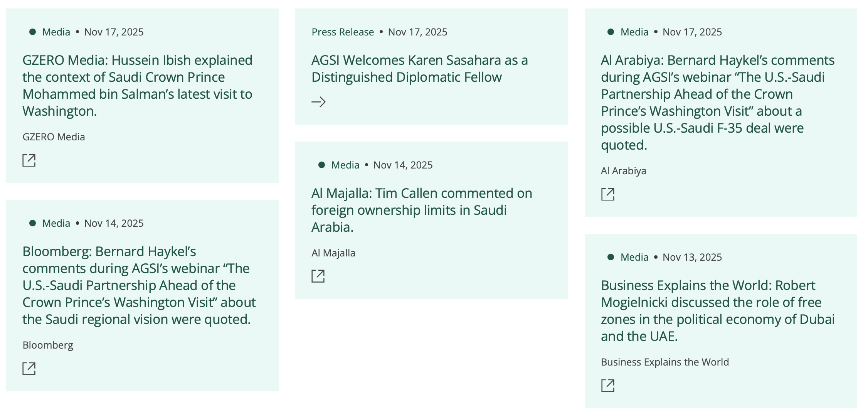Open GZERO Media Hussein Ibish headline
This screenshot has width=868, height=418.
tap(137, 85)
